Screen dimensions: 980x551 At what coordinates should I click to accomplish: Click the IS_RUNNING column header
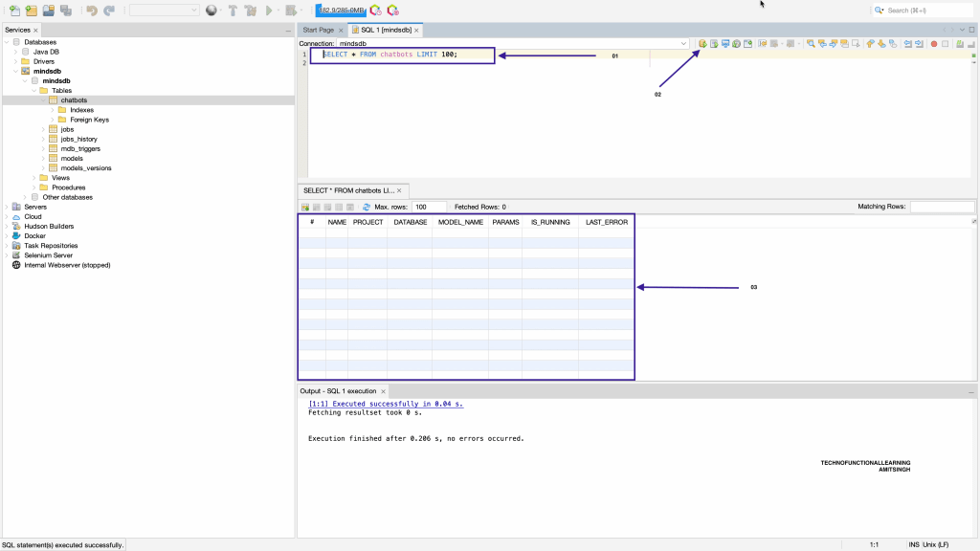550,222
